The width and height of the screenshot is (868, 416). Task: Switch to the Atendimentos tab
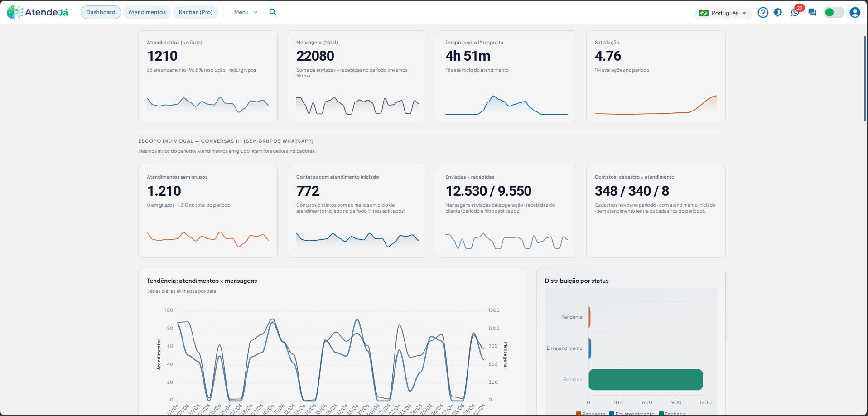tap(147, 12)
